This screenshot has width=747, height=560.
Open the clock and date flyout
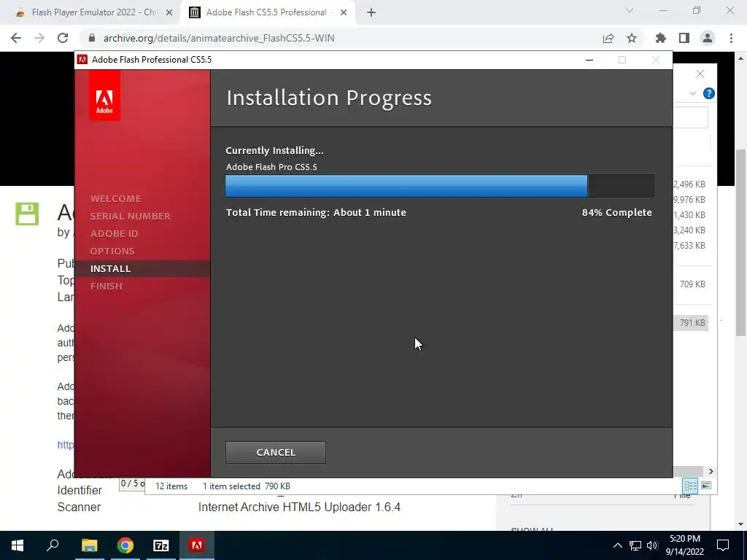tap(684, 545)
